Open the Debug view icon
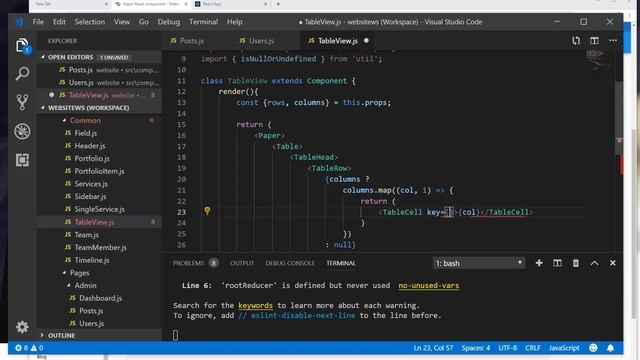The height and width of the screenshot is (360, 640). coord(22,131)
